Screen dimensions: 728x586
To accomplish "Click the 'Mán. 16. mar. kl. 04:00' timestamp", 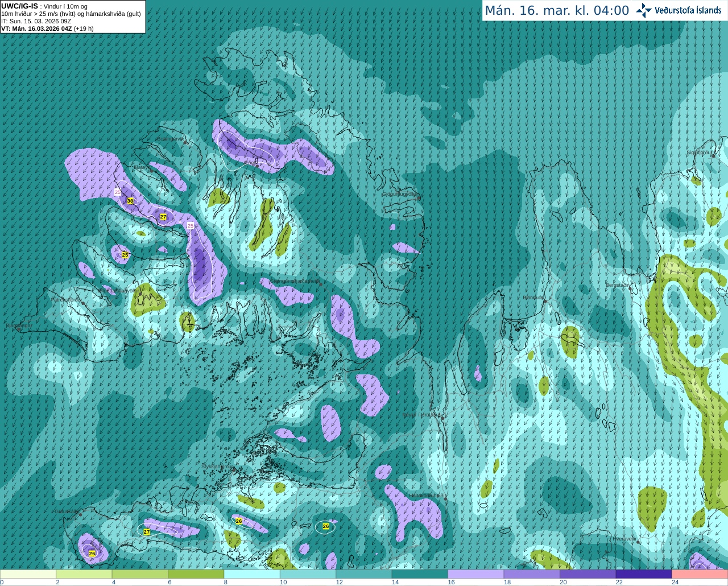I will (557, 10).
